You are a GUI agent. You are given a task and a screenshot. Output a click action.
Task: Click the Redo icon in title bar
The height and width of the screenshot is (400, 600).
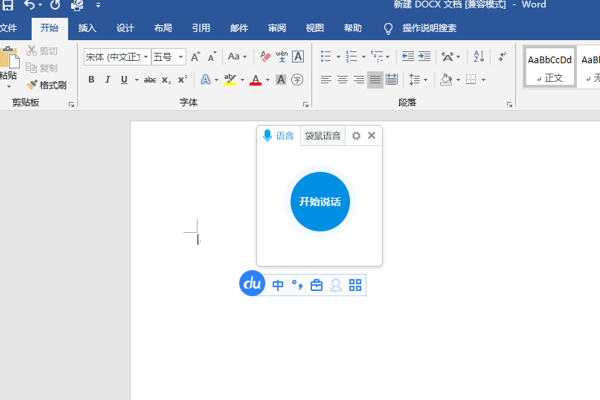55,5
